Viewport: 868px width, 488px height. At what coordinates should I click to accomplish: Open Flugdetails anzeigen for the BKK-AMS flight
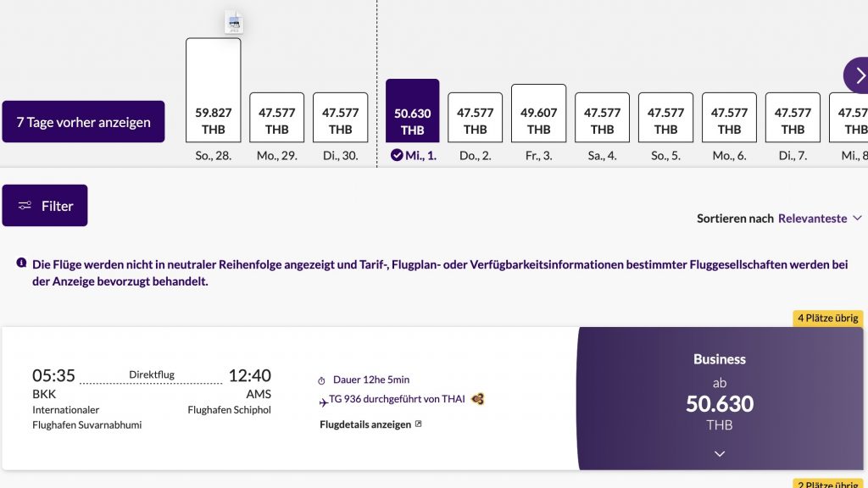(364, 424)
